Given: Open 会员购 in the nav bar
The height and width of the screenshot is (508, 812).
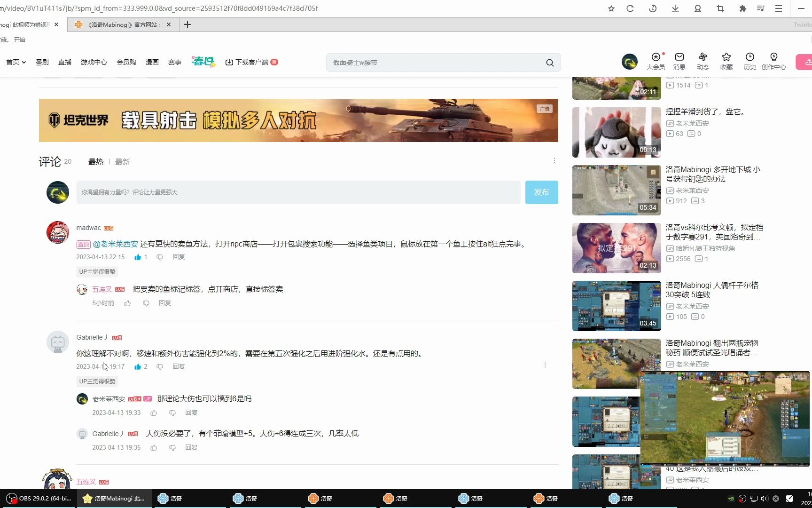Looking at the screenshot, I should point(126,62).
